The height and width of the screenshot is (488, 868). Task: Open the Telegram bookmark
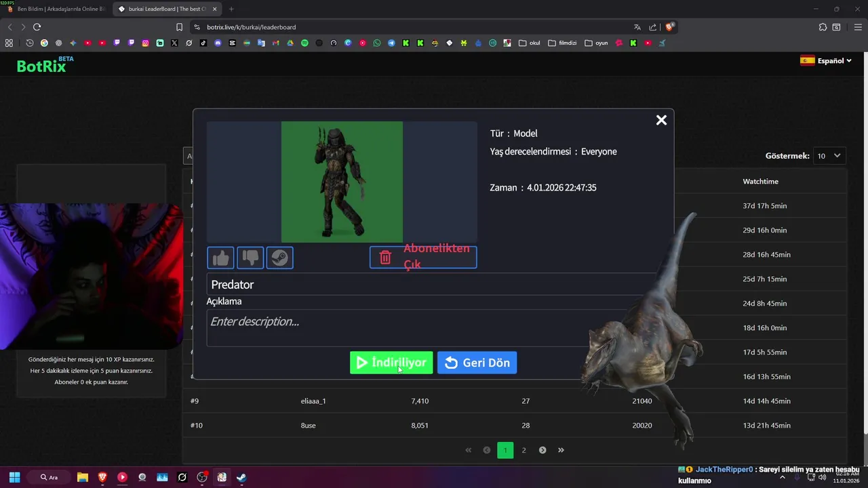coord(391,43)
